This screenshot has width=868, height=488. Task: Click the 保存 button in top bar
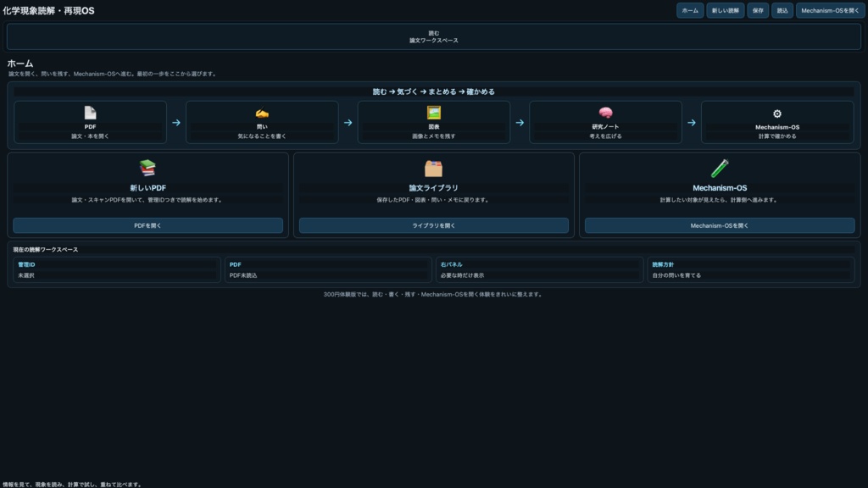(x=758, y=10)
